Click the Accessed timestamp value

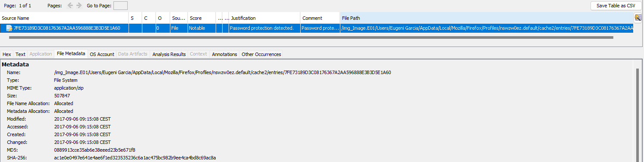tap(82, 127)
